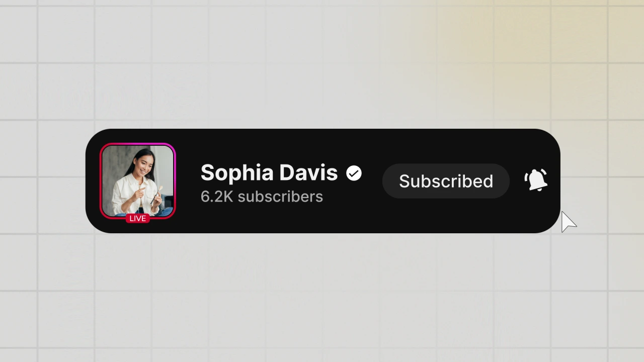This screenshot has width=644, height=362.
Task: Join the live stream via LIVE label
Action: [137, 218]
